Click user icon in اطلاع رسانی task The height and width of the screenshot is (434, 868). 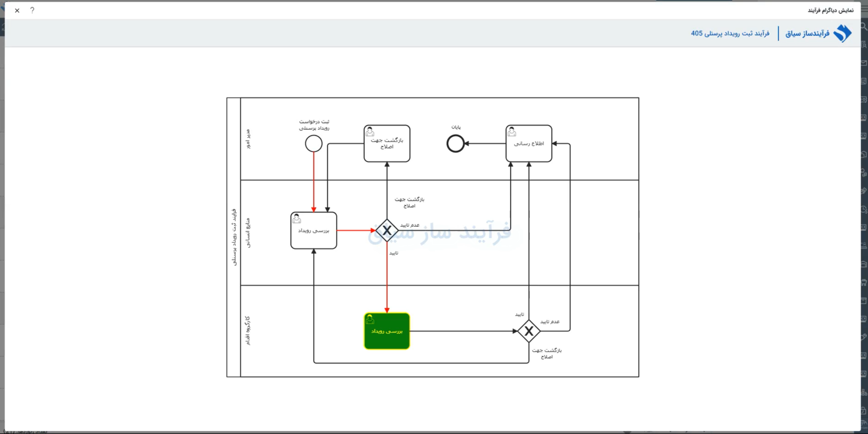point(512,132)
